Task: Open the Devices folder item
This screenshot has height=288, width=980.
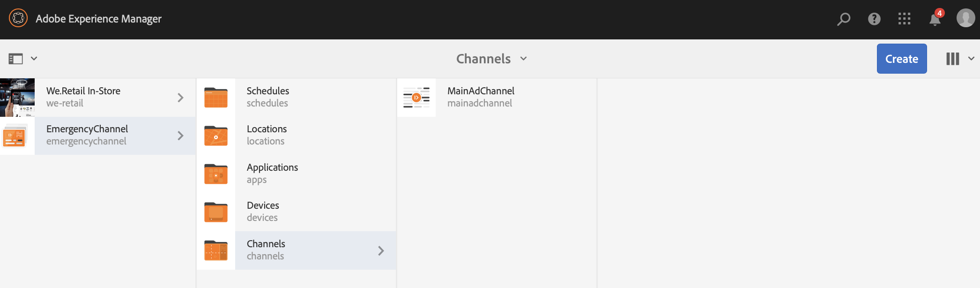Action: click(x=263, y=211)
